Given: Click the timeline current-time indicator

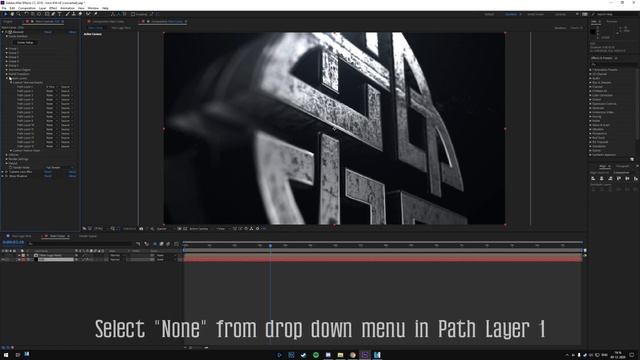Looking at the screenshot, I should click(270, 246).
